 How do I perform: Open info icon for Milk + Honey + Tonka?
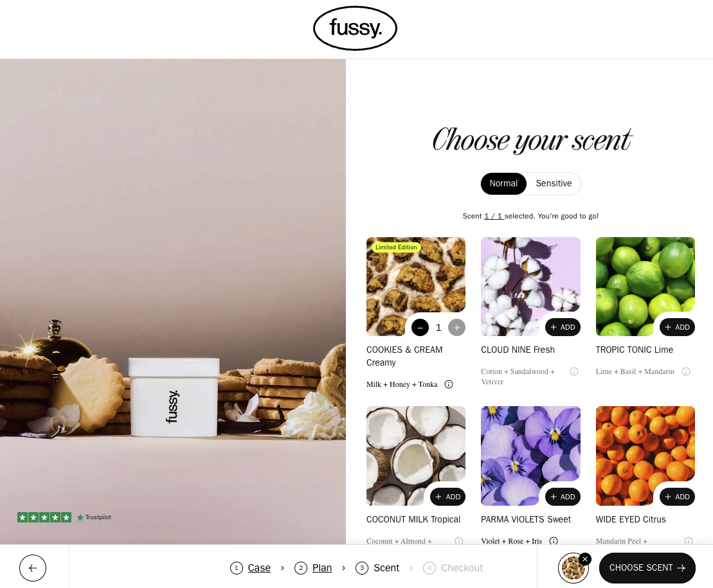click(x=449, y=384)
